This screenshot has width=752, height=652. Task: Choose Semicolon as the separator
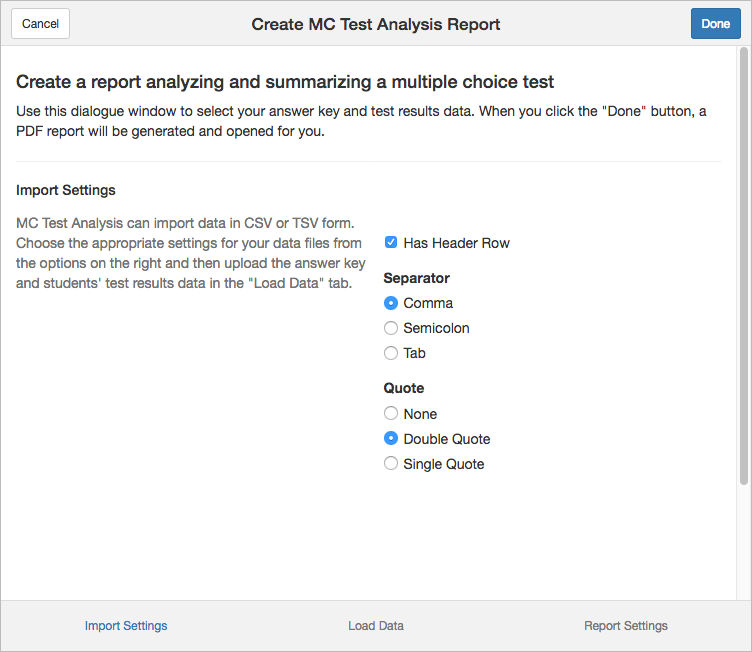pos(391,328)
